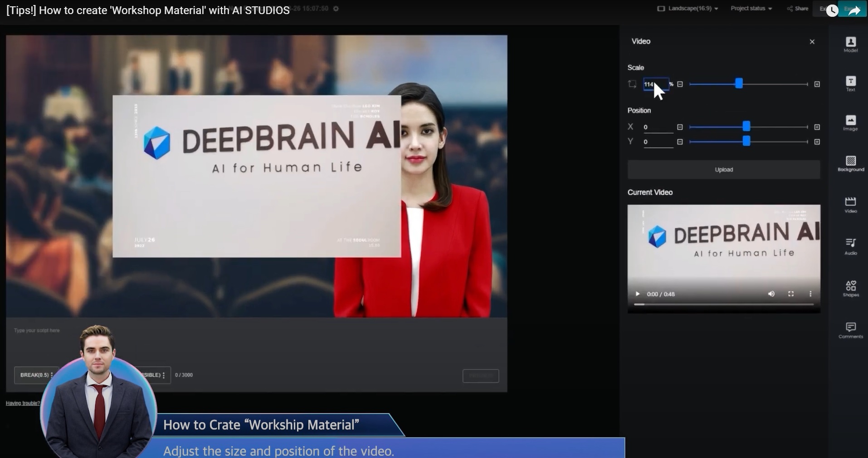
Task: Close the Video properties panel
Action: coord(812,42)
